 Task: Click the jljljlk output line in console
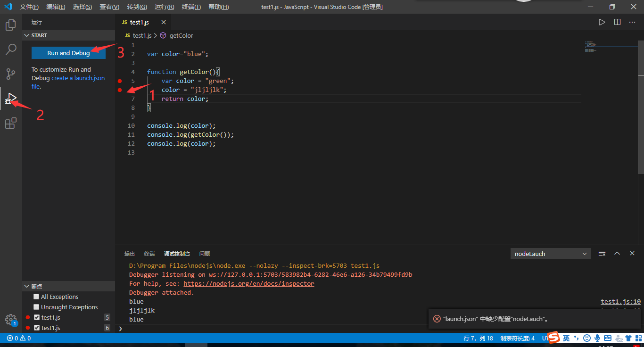(x=142, y=310)
